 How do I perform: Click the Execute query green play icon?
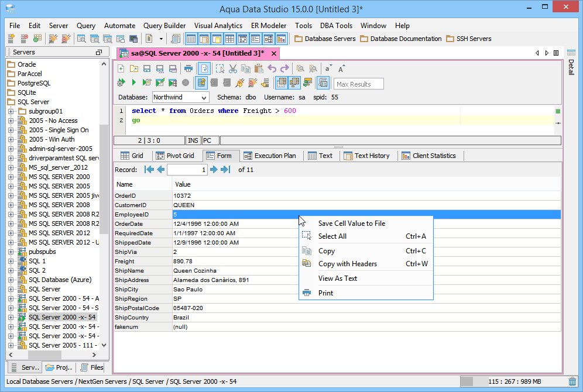[133, 82]
